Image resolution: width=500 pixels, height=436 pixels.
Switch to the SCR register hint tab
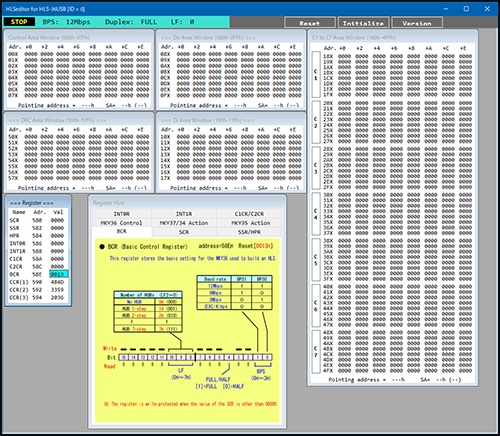[184, 232]
